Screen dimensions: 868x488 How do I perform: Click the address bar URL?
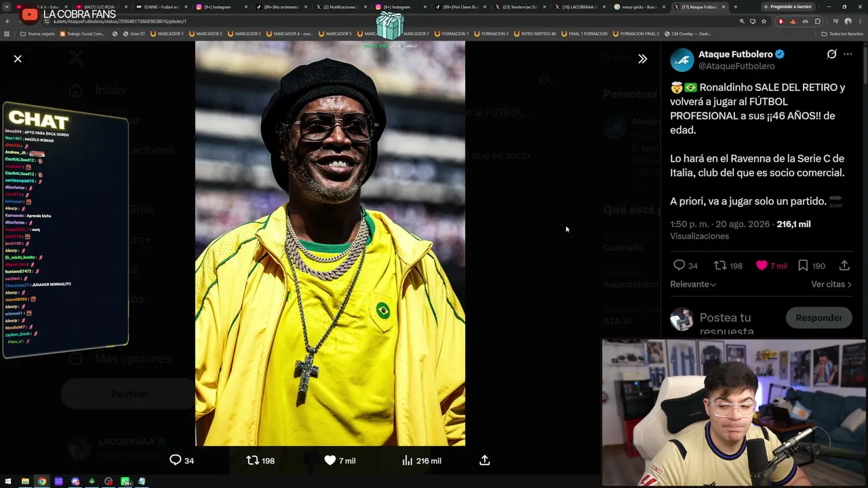(x=119, y=22)
